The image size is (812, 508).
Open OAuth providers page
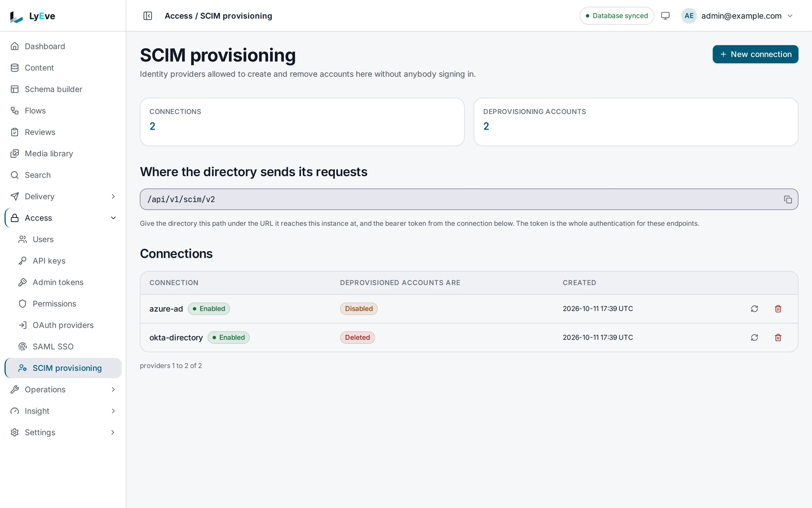63,325
